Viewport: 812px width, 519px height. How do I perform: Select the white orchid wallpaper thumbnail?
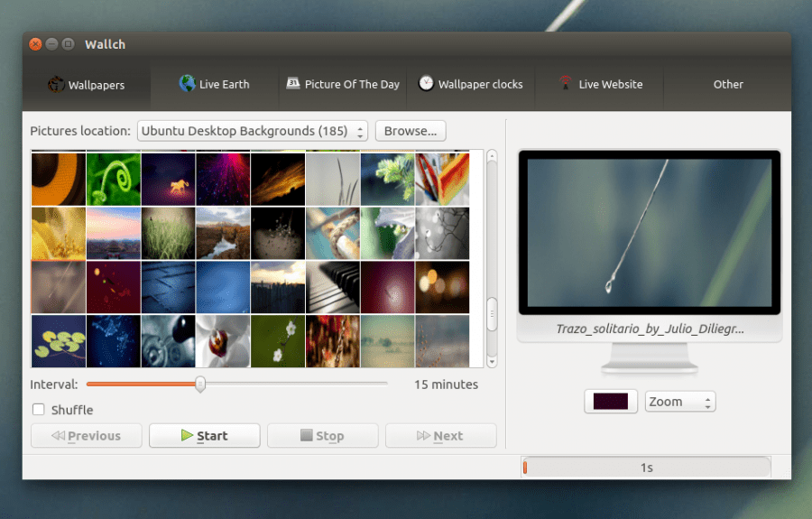pyautogui.click(x=223, y=341)
